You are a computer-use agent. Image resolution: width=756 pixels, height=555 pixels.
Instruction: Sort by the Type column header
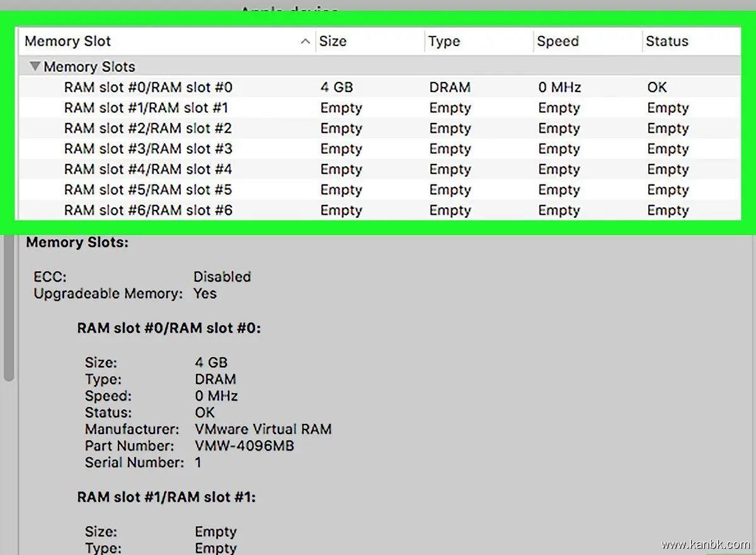tap(444, 42)
